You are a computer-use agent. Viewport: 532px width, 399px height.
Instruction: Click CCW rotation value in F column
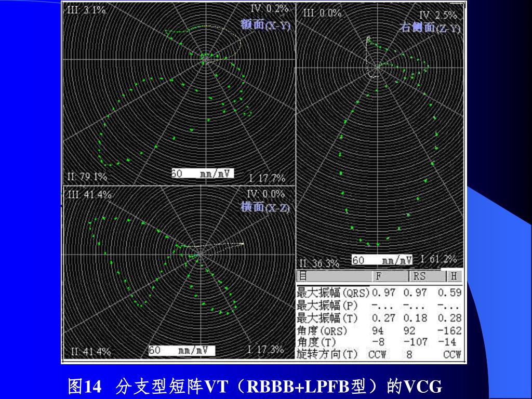[x=377, y=354]
